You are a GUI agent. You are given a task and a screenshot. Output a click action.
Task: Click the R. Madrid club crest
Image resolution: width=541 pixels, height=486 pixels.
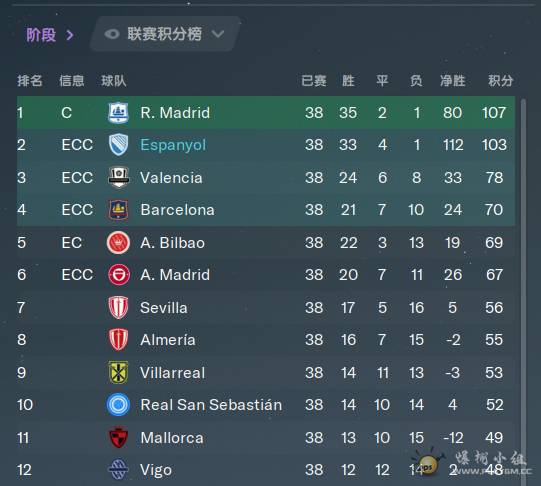tap(118, 113)
